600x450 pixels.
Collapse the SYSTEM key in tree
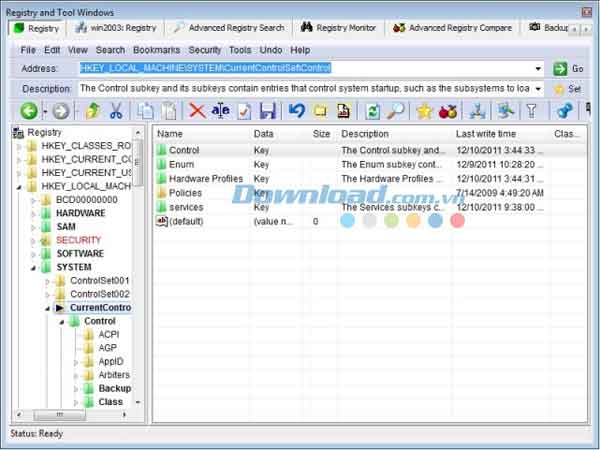33,267
